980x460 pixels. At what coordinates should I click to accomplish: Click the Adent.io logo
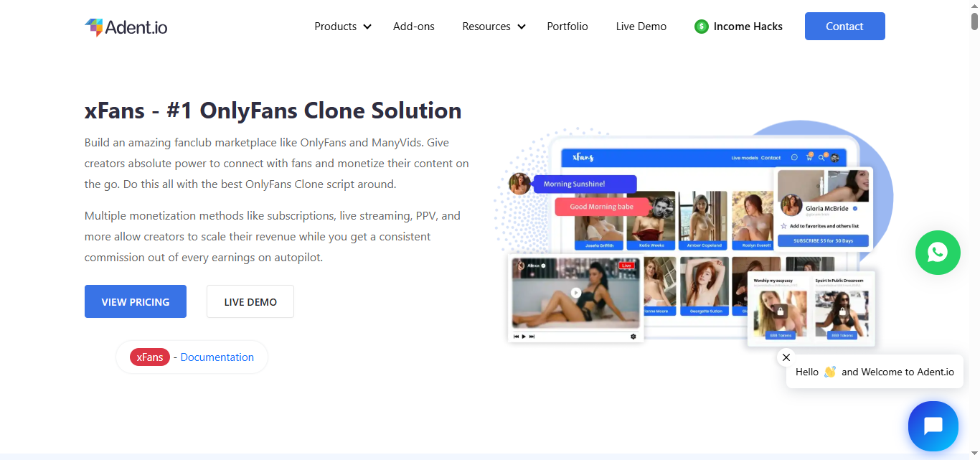126,27
